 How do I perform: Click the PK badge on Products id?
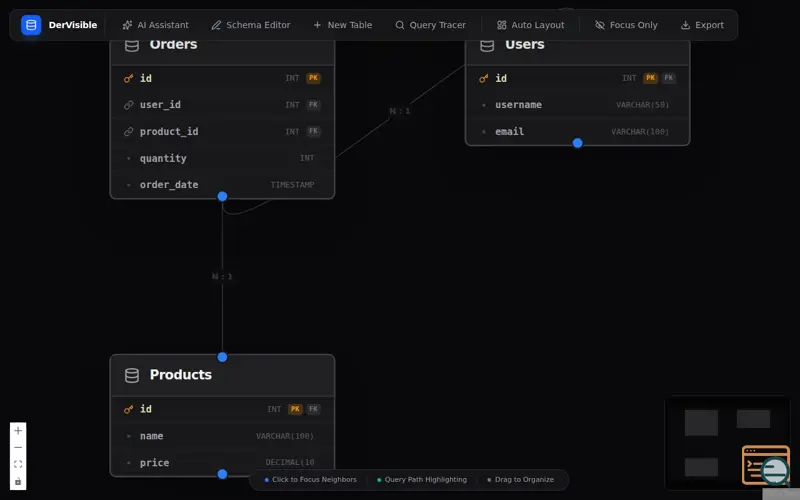(x=295, y=409)
